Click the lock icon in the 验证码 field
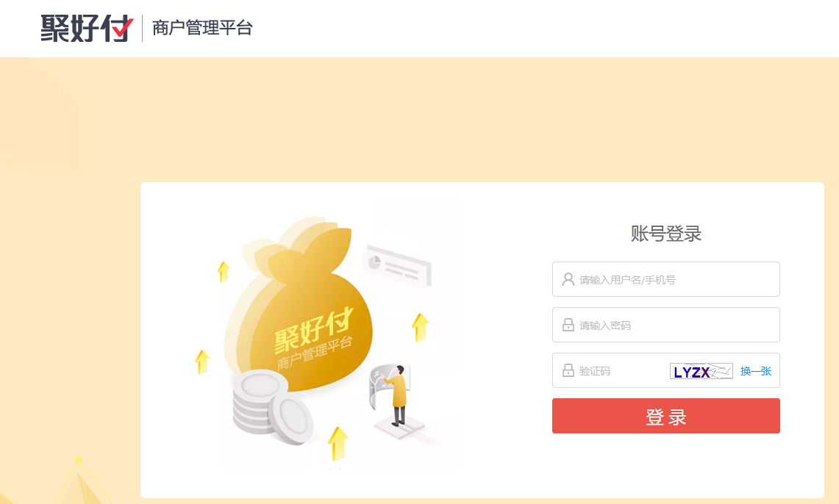The width and height of the screenshot is (839, 504). point(568,370)
